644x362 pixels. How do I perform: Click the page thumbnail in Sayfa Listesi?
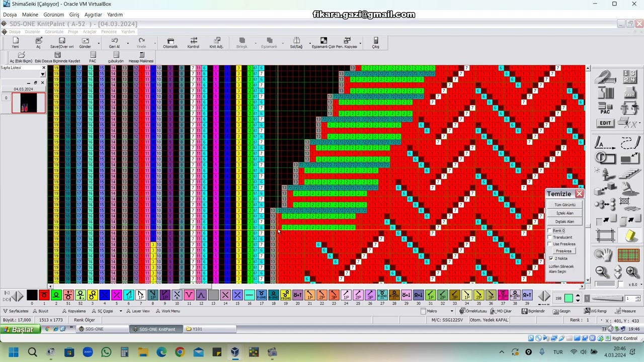(x=29, y=103)
